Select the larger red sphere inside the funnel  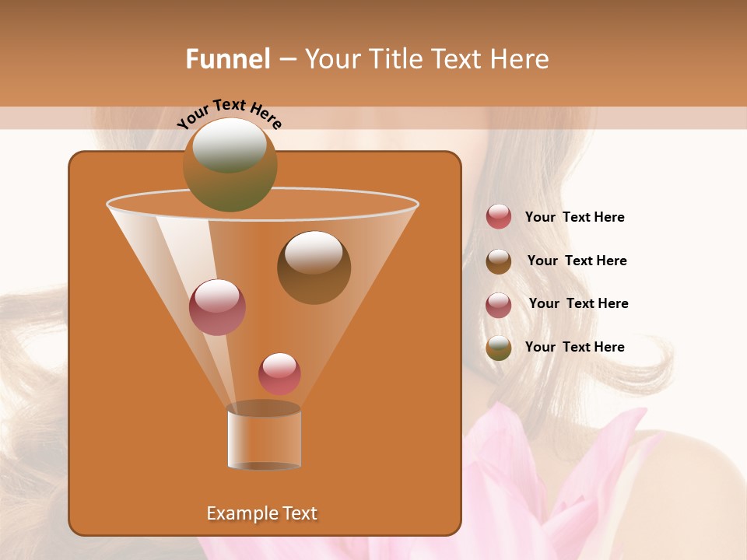coord(217,307)
